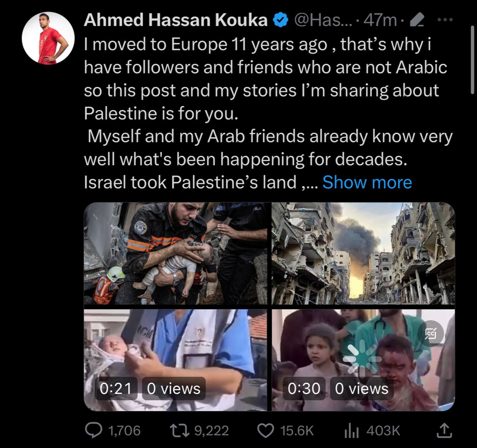Viewport: 477px width, 448px height.
Task: Open Ahmed Hassan Kouka's profile picture
Action: [45, 38]
